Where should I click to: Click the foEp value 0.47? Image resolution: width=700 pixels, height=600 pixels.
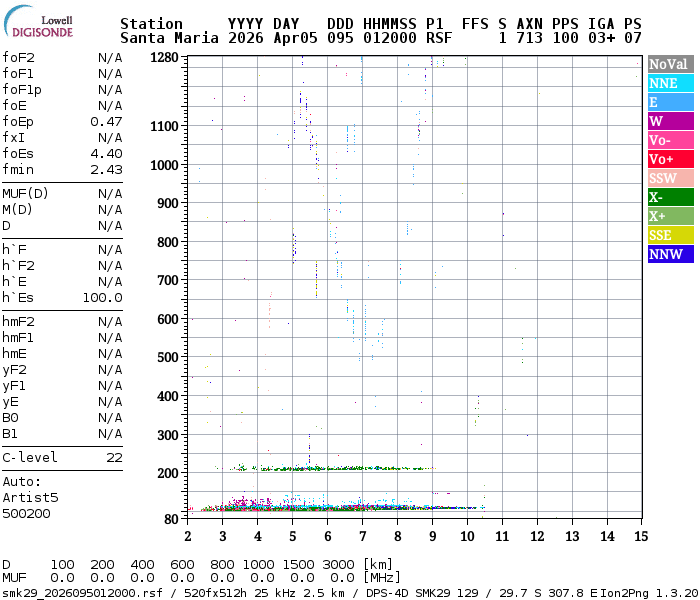tap(106, 121)
